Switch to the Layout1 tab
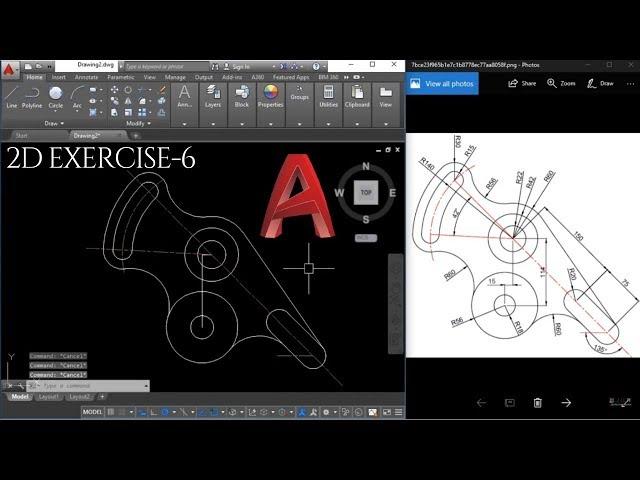Viewport: 640px width, 480px height. pos(49,397)
